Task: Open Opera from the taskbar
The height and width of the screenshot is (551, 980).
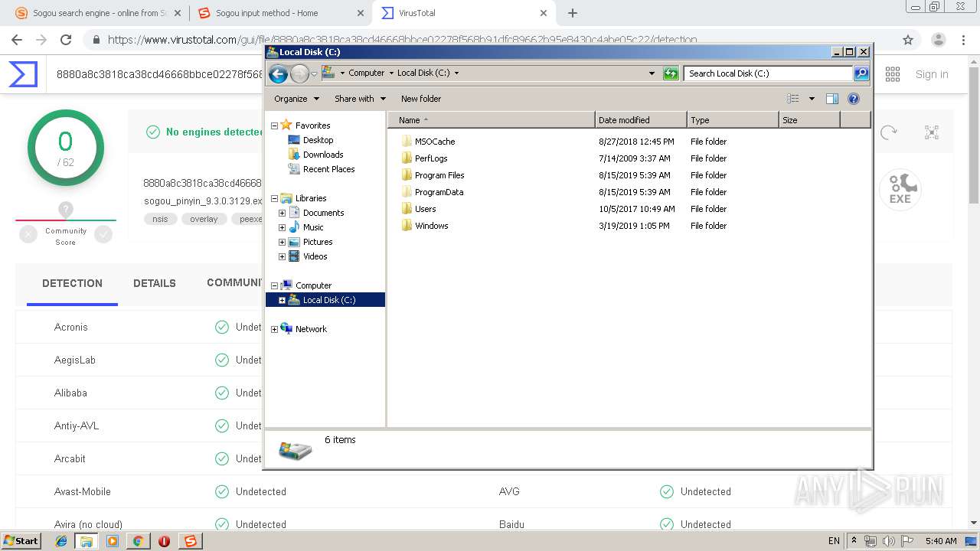Action: tap(164, 541)
